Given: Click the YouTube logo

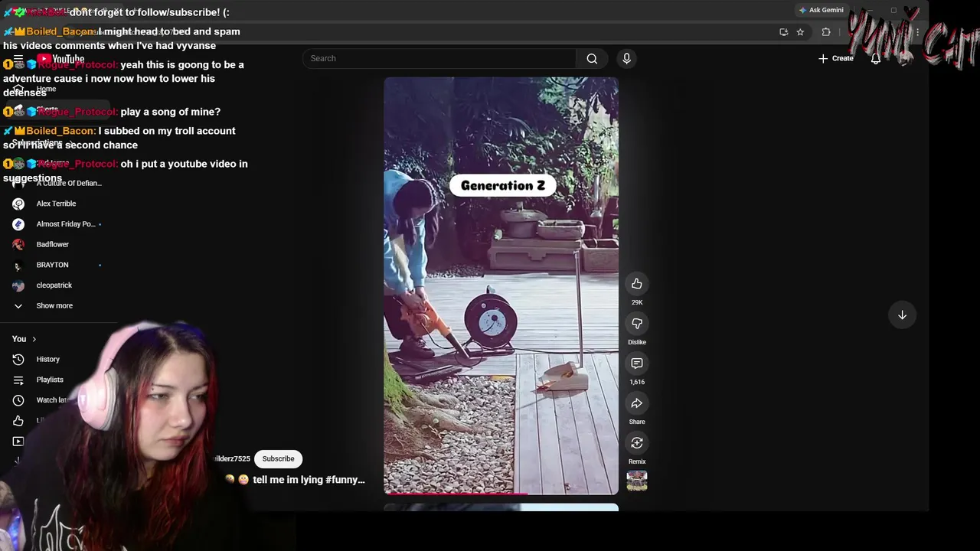Looking at the screenshot, I should (x=60, y=59).
